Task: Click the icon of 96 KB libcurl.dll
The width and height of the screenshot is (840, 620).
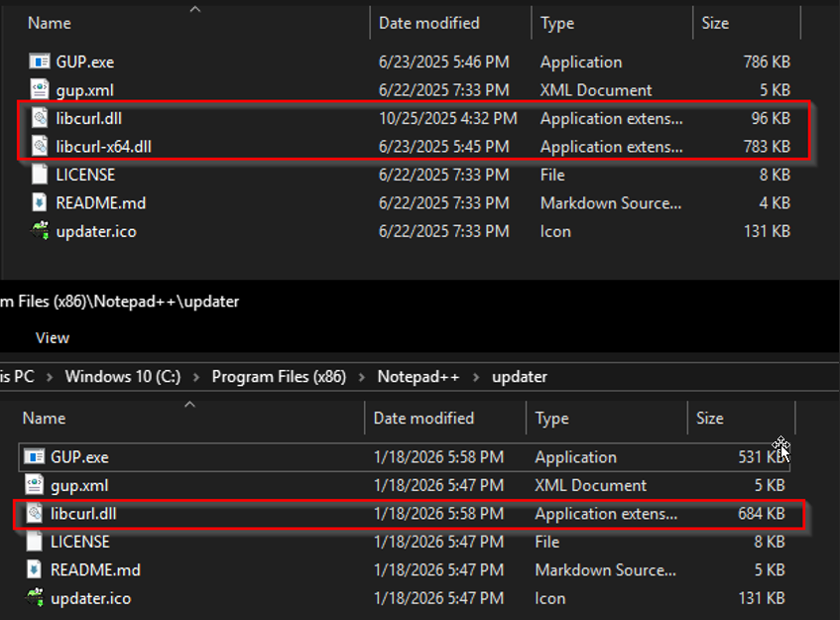Action: click(x=40, y=118)
